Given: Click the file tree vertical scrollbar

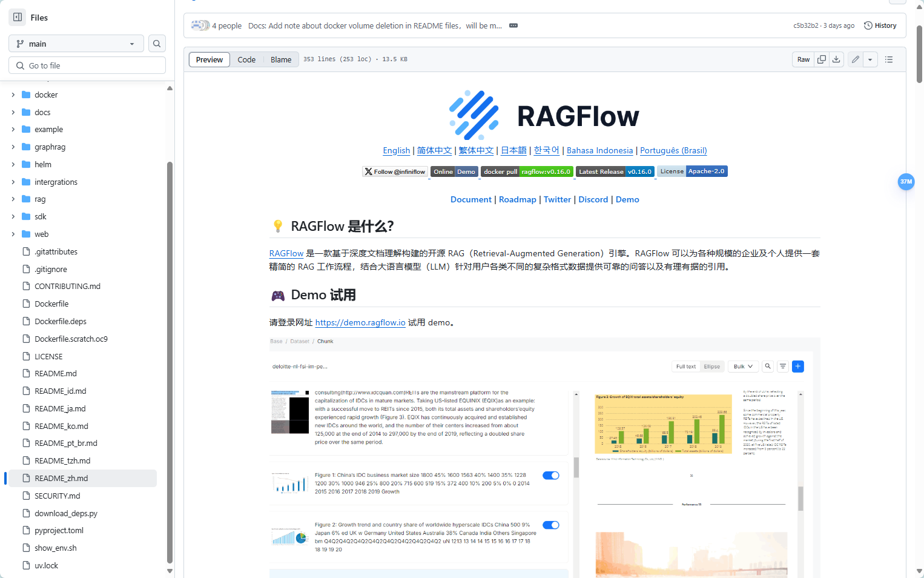Looking at the screenshot, I should pos(170,364).
